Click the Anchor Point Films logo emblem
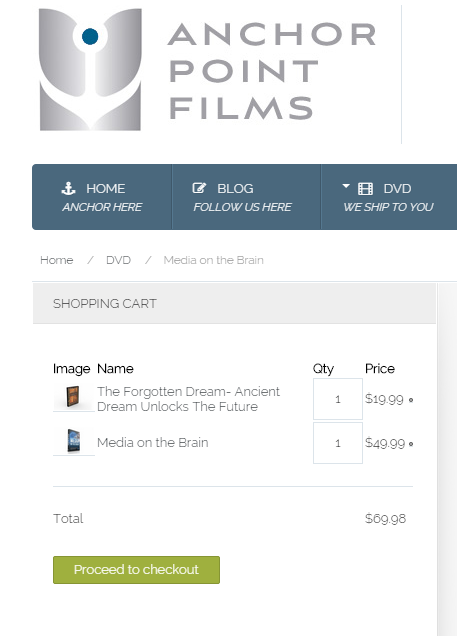This screenshot has height=636, width=457. (90, 69)
